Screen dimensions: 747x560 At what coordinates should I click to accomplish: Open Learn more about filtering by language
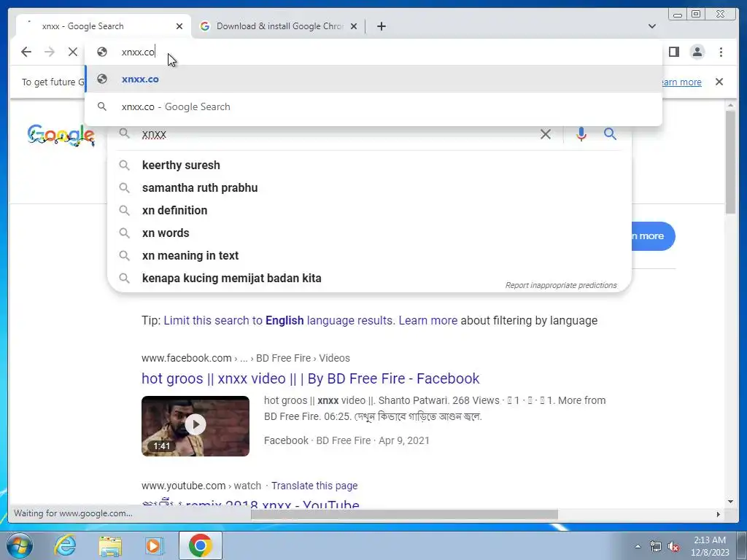coord(427,321)
